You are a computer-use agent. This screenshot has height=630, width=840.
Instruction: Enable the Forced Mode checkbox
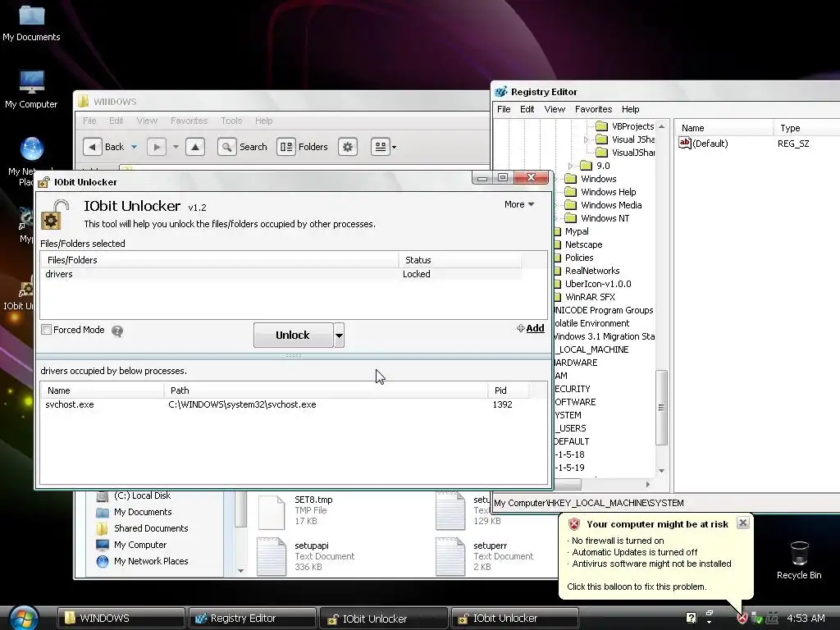(47, 330)
